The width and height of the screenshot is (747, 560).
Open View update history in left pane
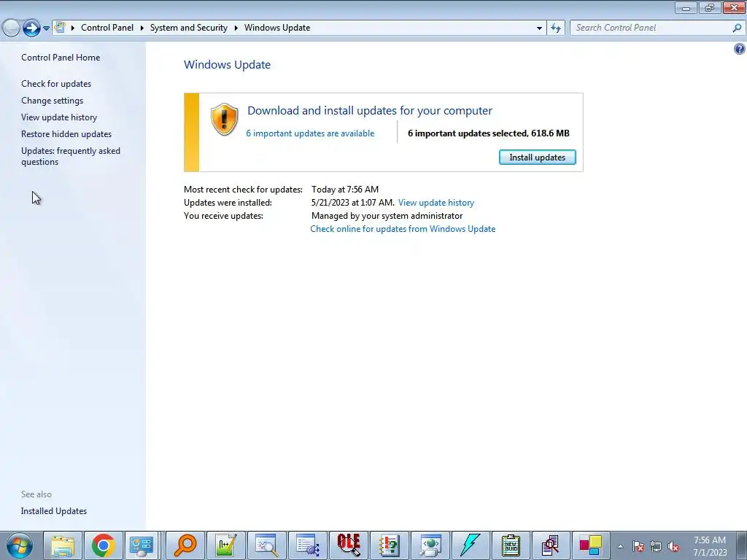click(x=59, y=117)
